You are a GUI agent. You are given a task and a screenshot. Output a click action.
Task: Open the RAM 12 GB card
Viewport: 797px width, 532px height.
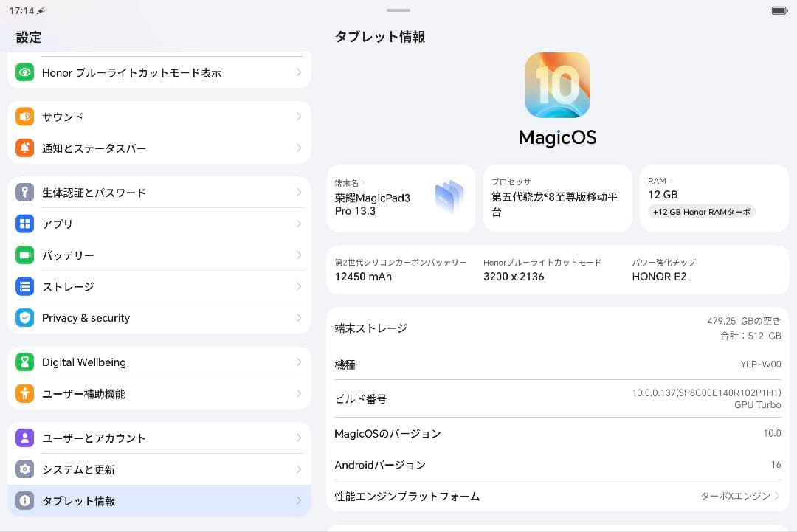[714, 198]
